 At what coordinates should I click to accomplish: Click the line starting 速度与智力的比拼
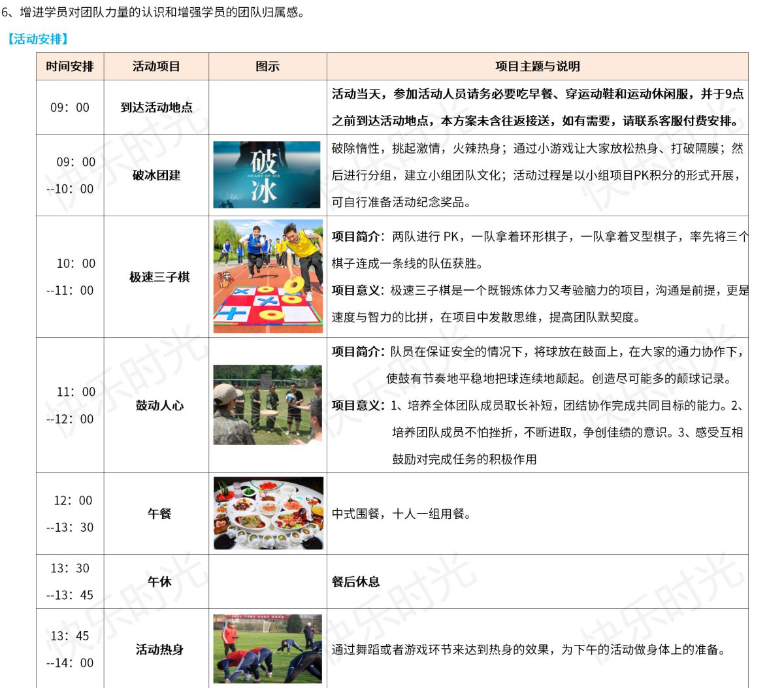click(486, 318)
